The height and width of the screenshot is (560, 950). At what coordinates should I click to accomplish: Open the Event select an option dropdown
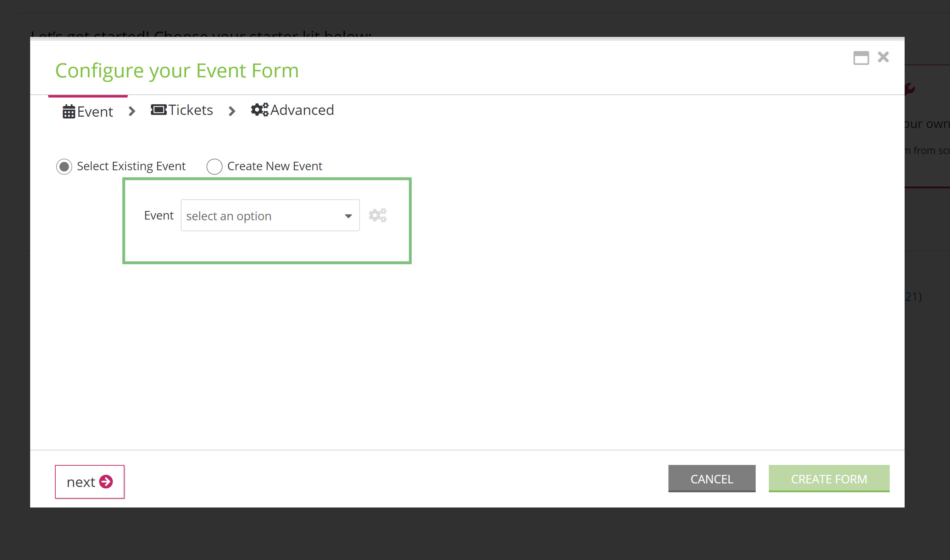click(x=270, y=216)
